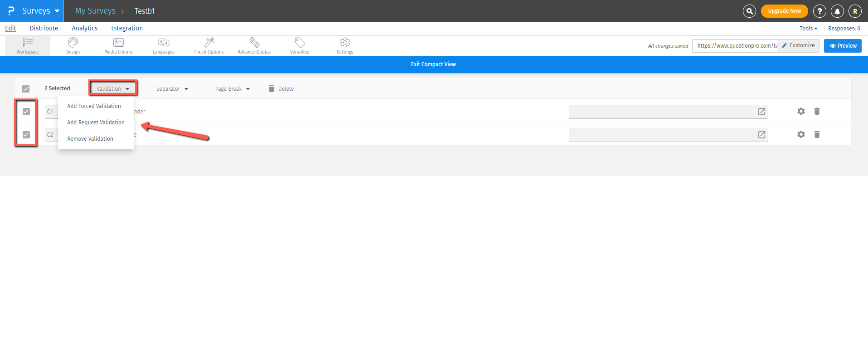This screenshot has width=868, height=349.
Task: Choose Add Request Validation option
Action: [96, 123]
